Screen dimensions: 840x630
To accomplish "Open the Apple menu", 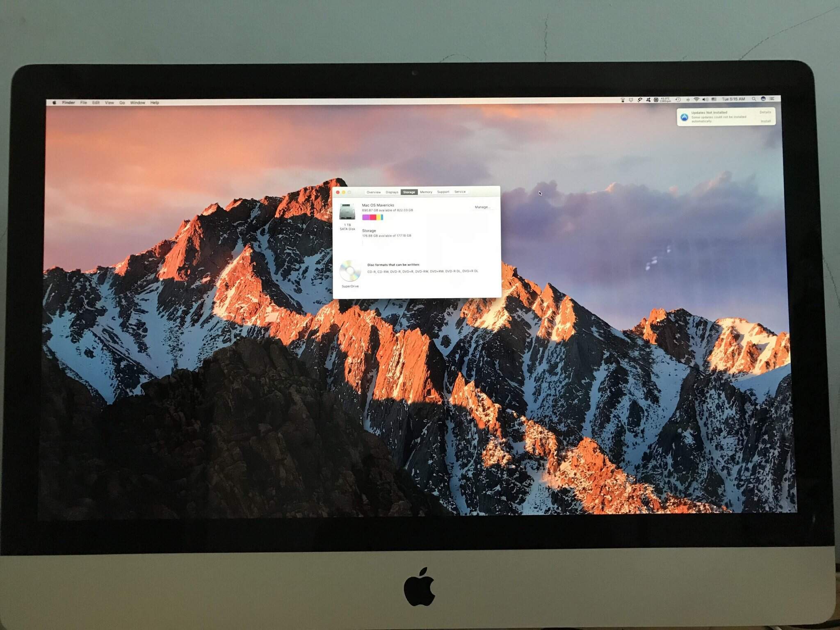I will point(54,103).
